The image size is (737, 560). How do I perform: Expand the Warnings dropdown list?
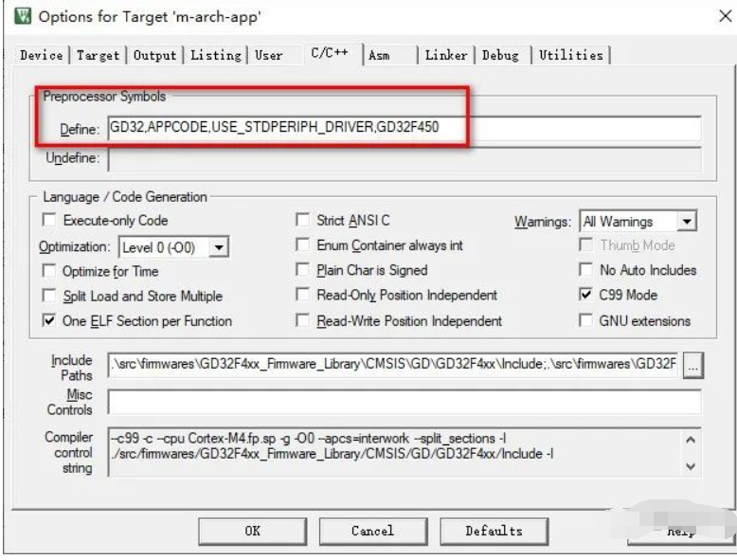click(687, 222)
